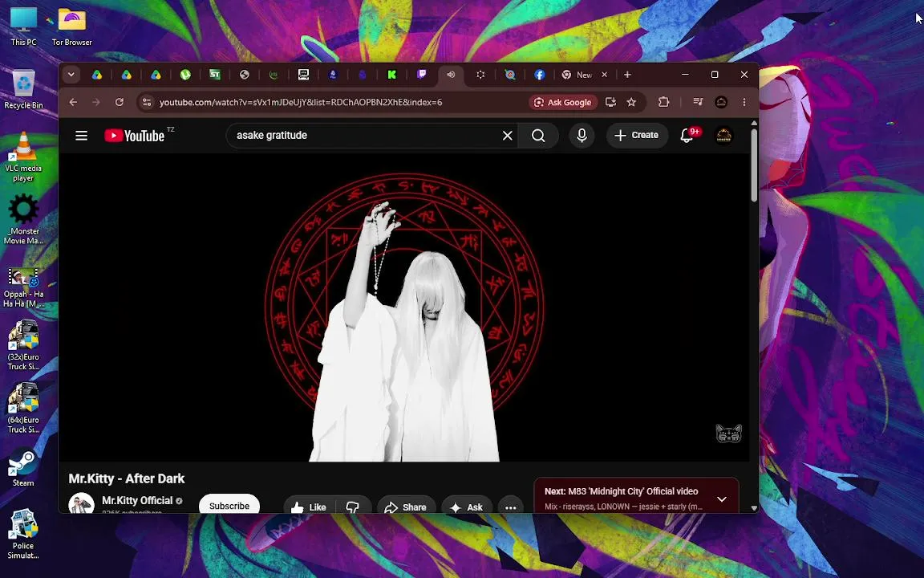The width and height of the screenshot is (924, 578).
Task: Click the Ask Google button
Action: (x=563, y=102)
